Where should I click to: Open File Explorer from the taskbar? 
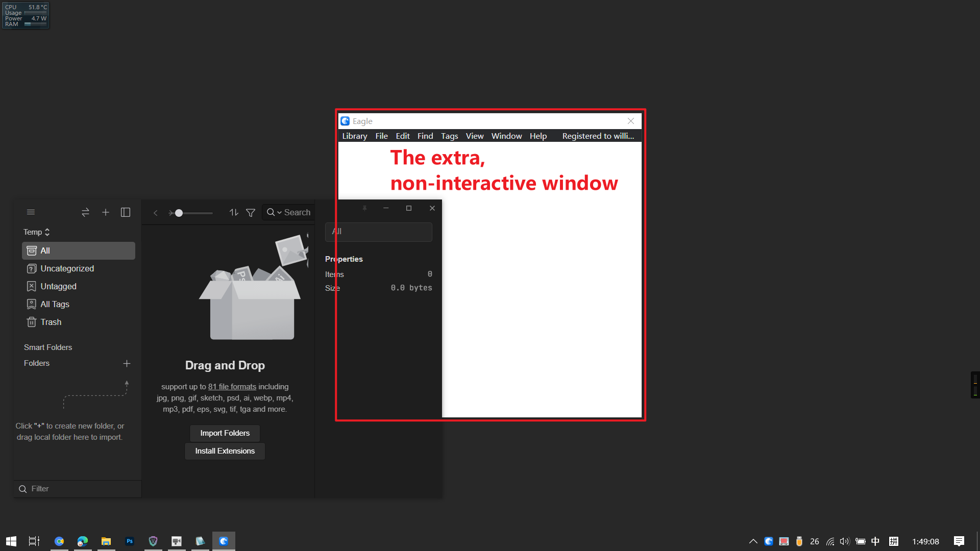(x=106, y=541)
